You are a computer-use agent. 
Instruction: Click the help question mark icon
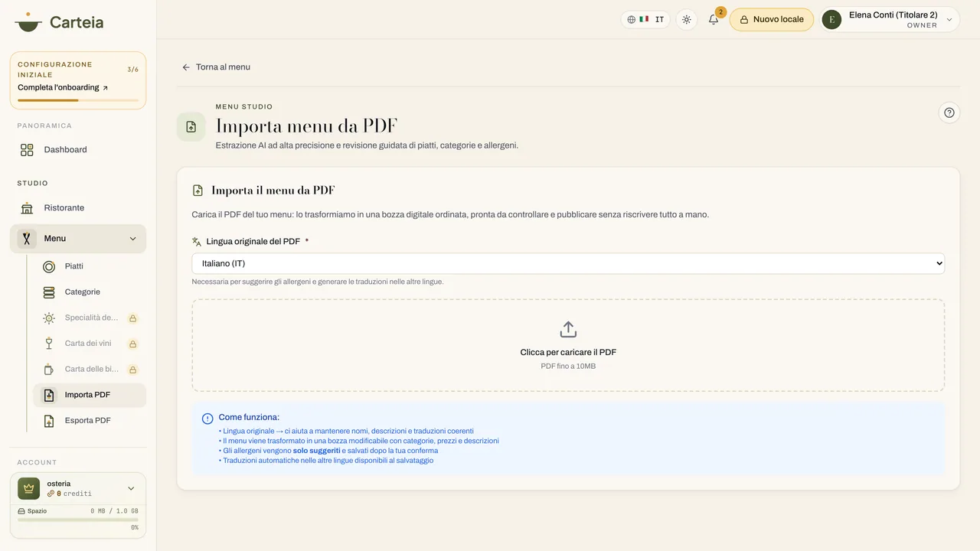pos(949,112)
